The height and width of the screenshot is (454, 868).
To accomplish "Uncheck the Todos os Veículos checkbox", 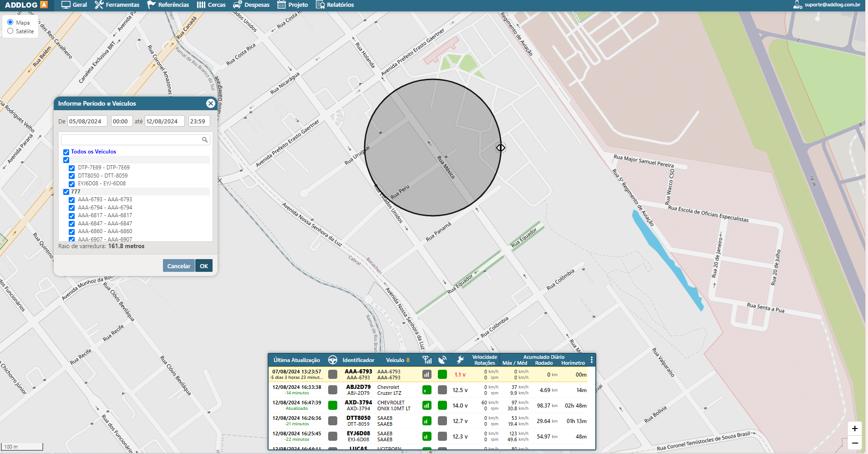I will pyautogui.click(x=66, y=152).
